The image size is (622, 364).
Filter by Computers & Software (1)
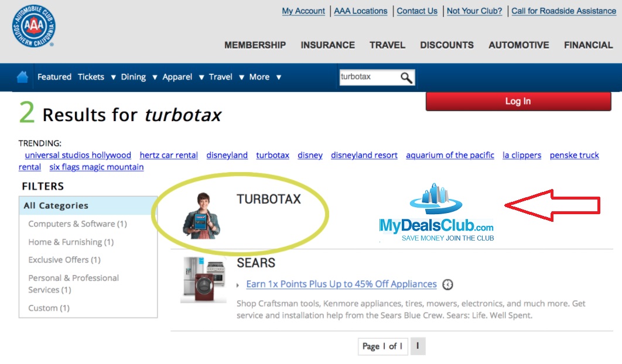click(x=77, y=224)
